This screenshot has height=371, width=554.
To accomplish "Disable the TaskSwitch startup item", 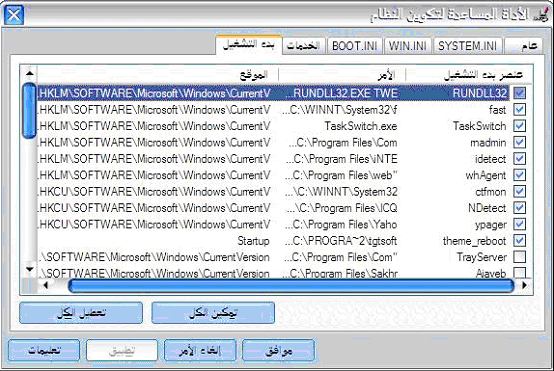I will [x=519, y=126].
